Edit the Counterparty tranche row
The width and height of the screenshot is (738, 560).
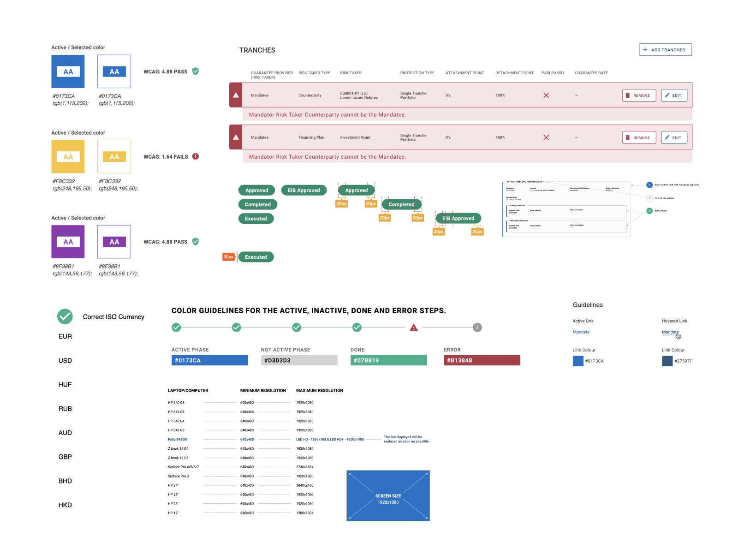coord(674,95)
